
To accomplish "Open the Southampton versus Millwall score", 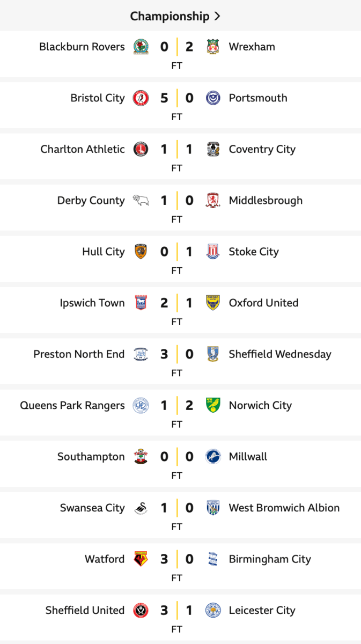I will pyautogui.click(x=176, y=457).
